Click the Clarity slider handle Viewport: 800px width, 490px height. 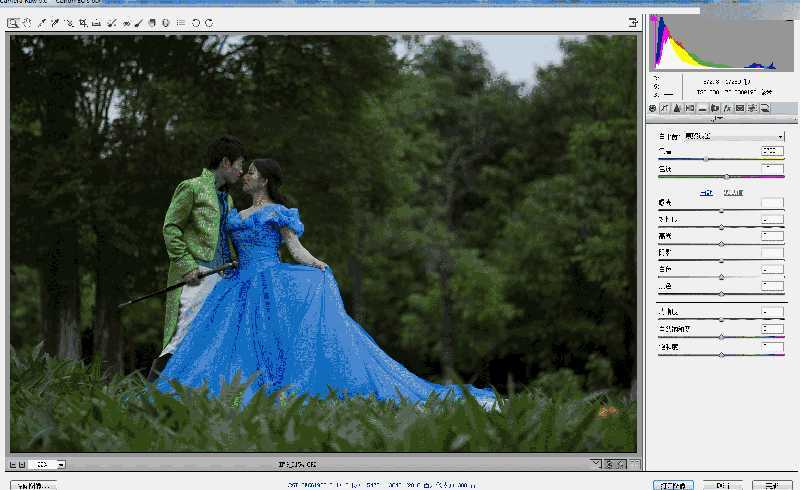pyautogui.click(x=721, y=320)
